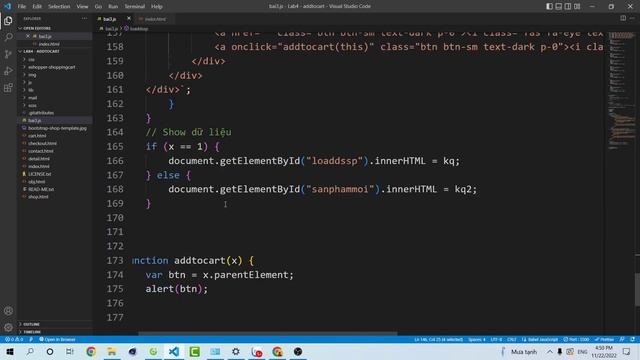Open the Help menu
Image resolution: width=640 pixels, height=360 pixels.
157,7
